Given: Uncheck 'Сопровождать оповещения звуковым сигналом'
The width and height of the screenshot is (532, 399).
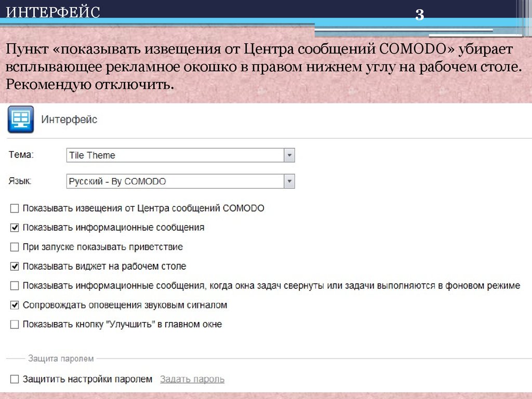Looking at the screenshot, I should pyautogui.click(x=15, y=305).
